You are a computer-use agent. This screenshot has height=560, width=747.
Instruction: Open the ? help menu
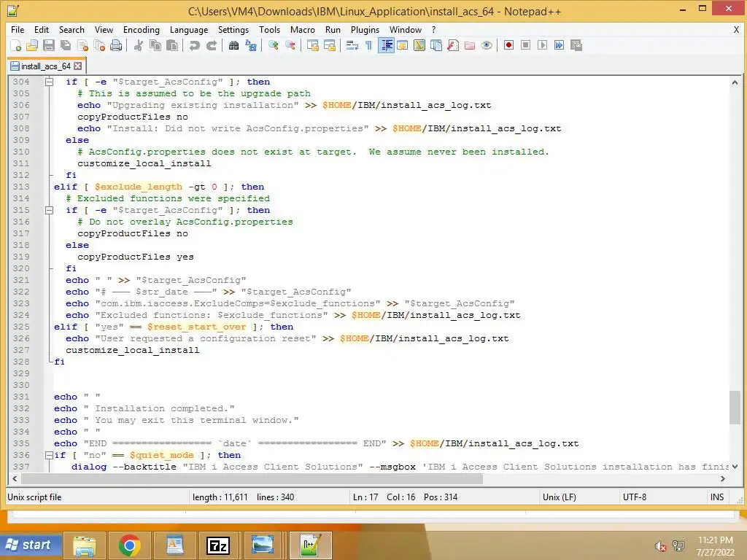click(433, 29)
